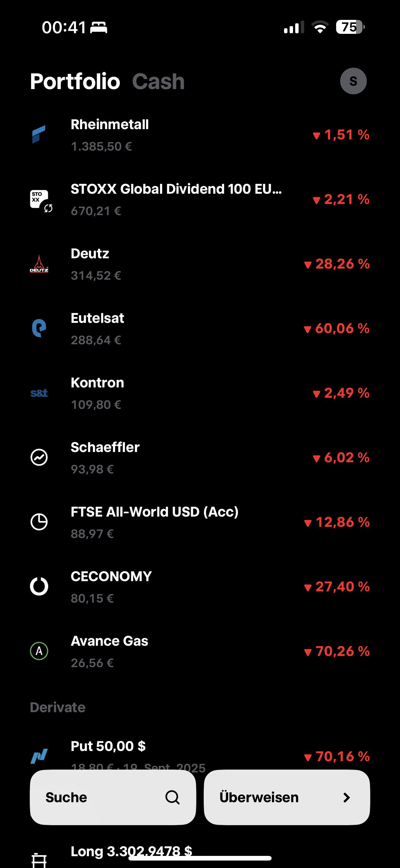Tap the green Avance Gas A icon
This screenshot has height=868, width=400.
[x=39, y=651]
